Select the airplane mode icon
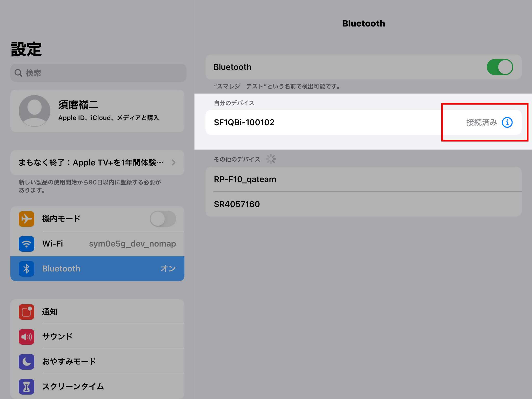Viewport: 532px width, 399px height. [x=26, y=219]
